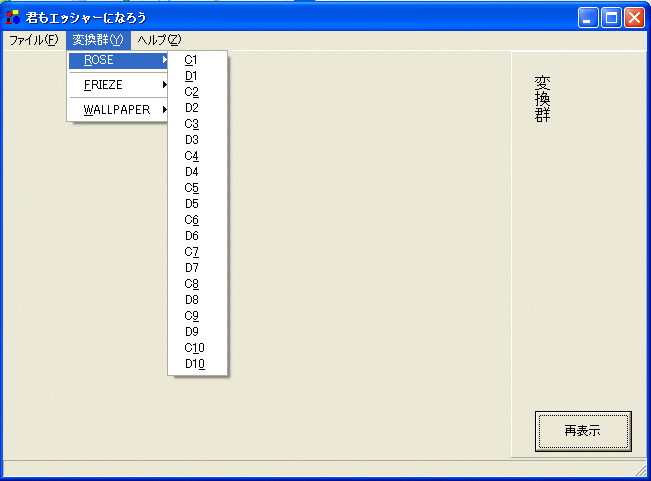Pick the D7 symmetry group
The height and width of the screenshot is (481, 651).
198,268
